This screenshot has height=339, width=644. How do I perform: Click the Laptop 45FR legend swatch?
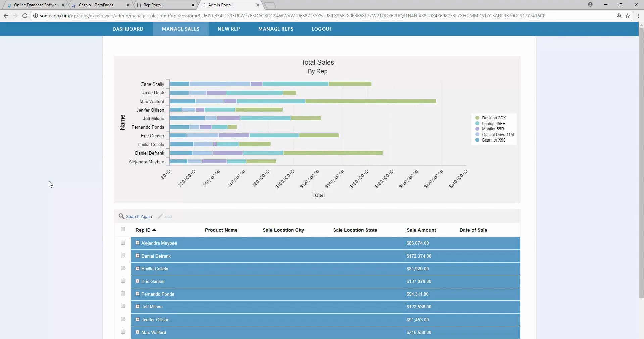[477, 123]
